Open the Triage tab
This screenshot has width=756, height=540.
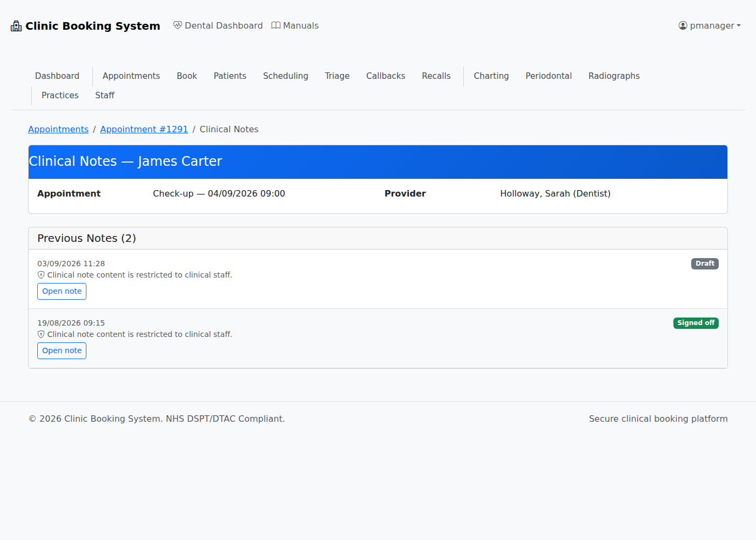coord(337,76)
